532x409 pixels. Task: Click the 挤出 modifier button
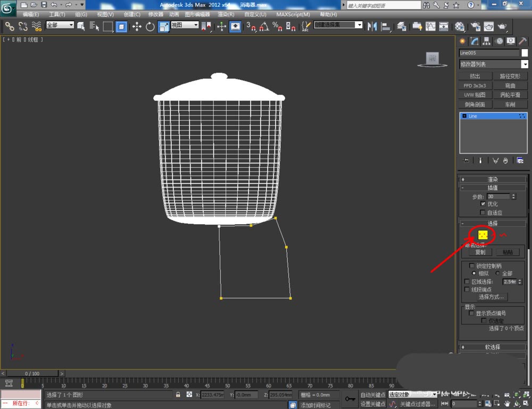click(475, 76)
